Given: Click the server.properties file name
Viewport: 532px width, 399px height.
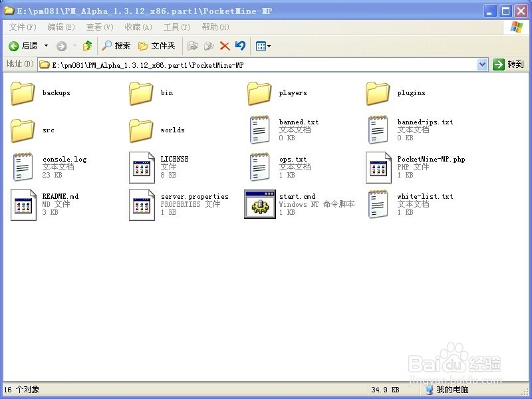Looking at the screenshot, I should click(195, 196).
